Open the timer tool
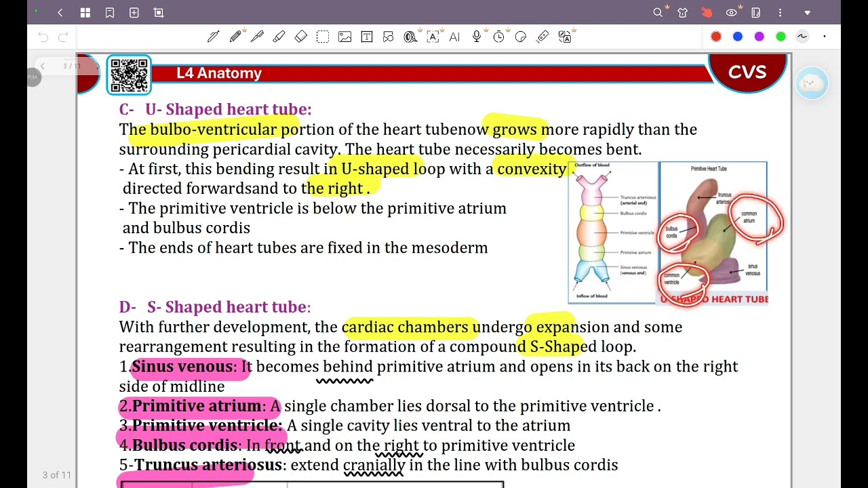 (499, 37)
